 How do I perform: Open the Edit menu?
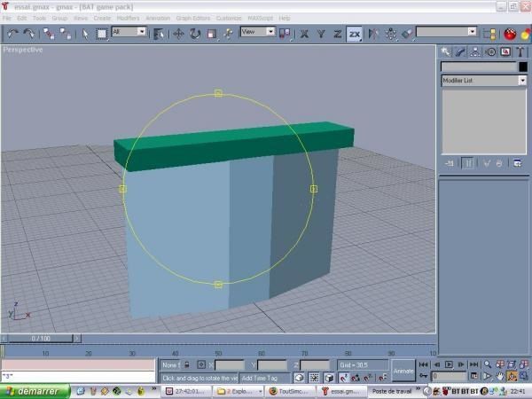pos(21,18)
